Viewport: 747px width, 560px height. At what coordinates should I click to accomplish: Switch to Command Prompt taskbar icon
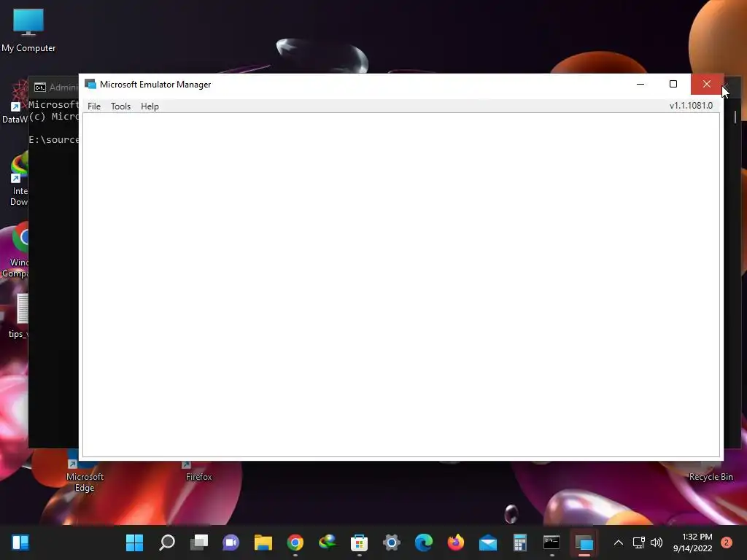coord(551,542)
